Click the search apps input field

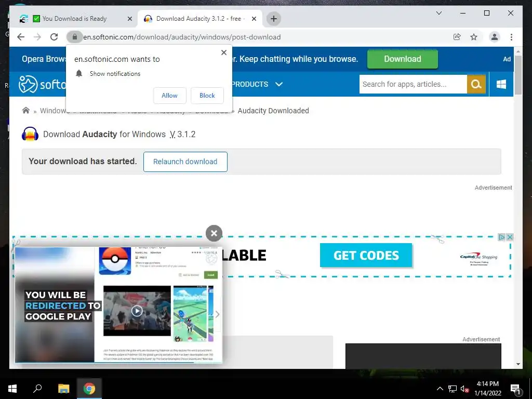413,84
